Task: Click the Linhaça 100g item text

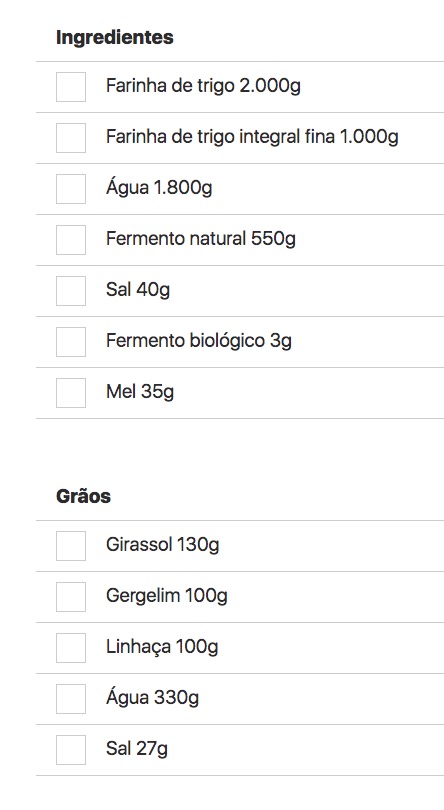Action: coord(162,647)
